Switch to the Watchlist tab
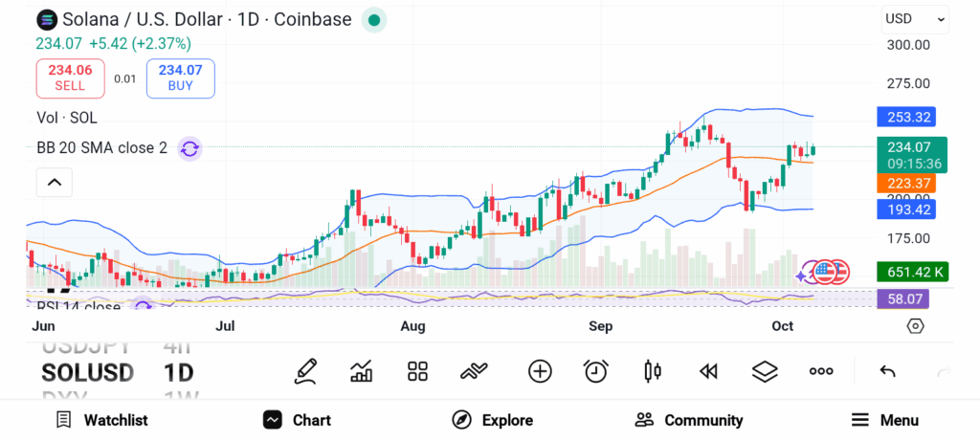The width and height of the screenshot is (980, 441). [101, 420]
